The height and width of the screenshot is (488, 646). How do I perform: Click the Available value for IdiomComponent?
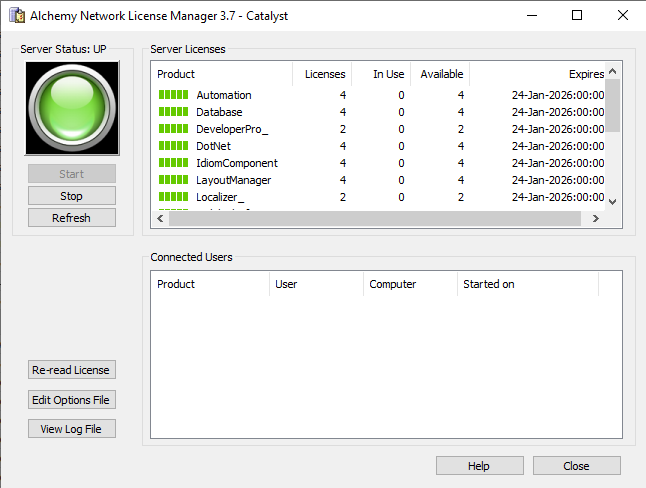coord(461,163)
